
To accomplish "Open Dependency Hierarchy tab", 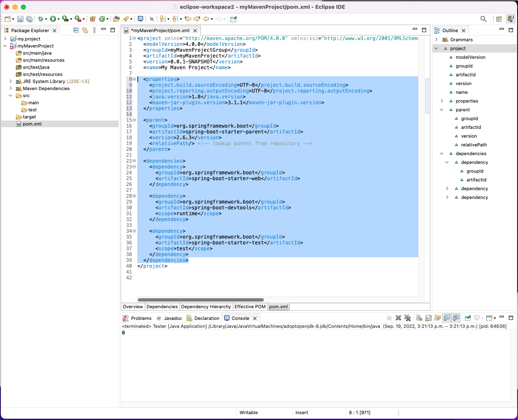I will click(206, 307).
